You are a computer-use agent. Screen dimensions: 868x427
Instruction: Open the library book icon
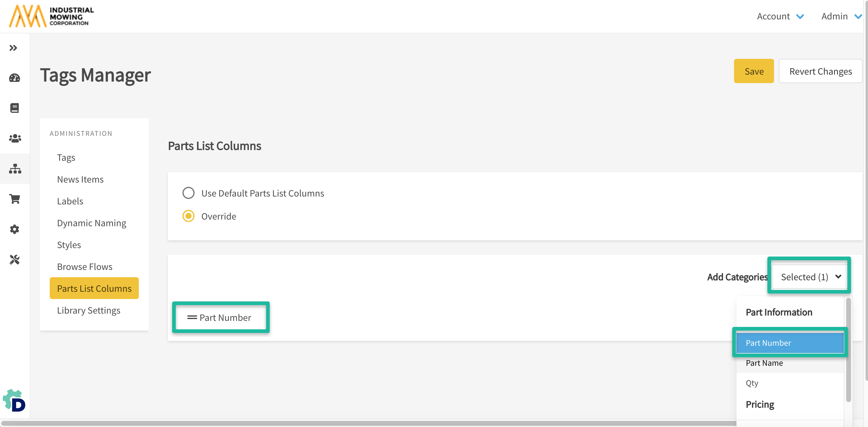(15, 108)
